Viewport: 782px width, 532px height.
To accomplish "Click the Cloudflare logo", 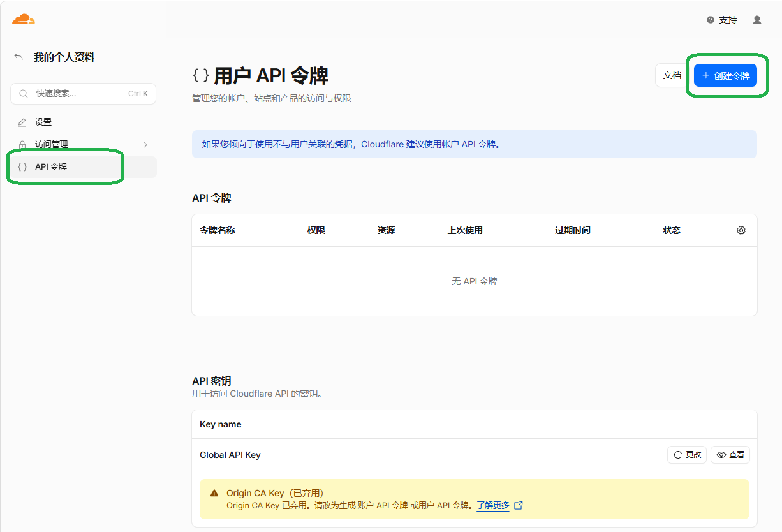I will click(24, 19).
